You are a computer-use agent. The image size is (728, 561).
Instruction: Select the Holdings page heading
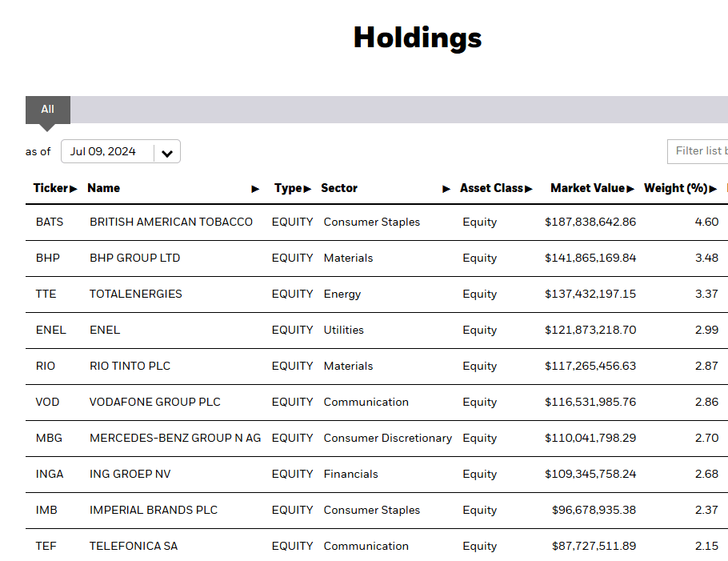click(x=417, y=38)
